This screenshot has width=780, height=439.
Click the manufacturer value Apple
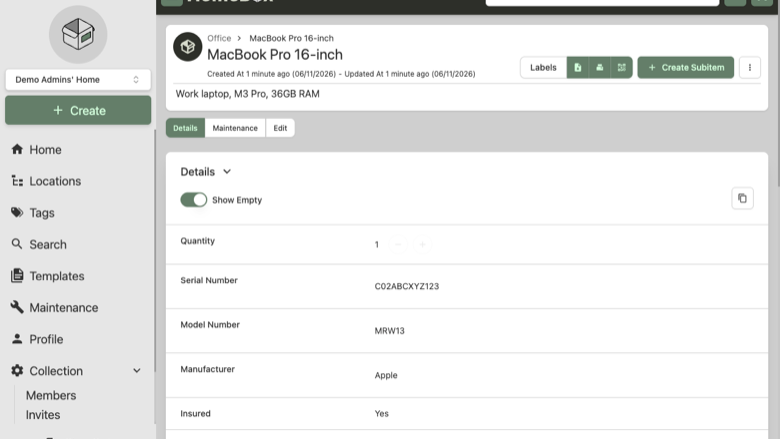click(x=386, y=375)
